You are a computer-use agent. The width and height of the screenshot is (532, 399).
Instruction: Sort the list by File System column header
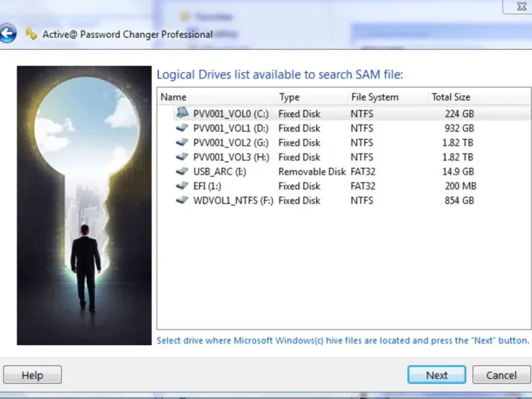(x=388, y=97)
